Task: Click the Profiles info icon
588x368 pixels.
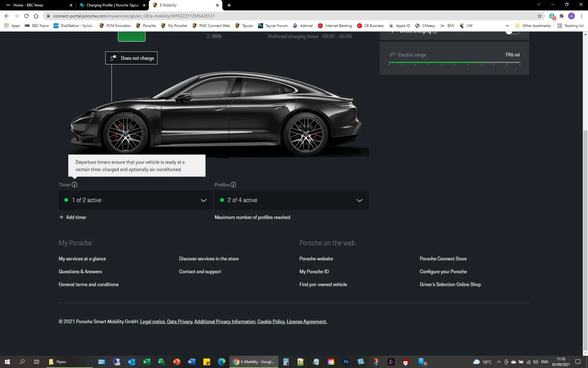Action: coord(233,185)
